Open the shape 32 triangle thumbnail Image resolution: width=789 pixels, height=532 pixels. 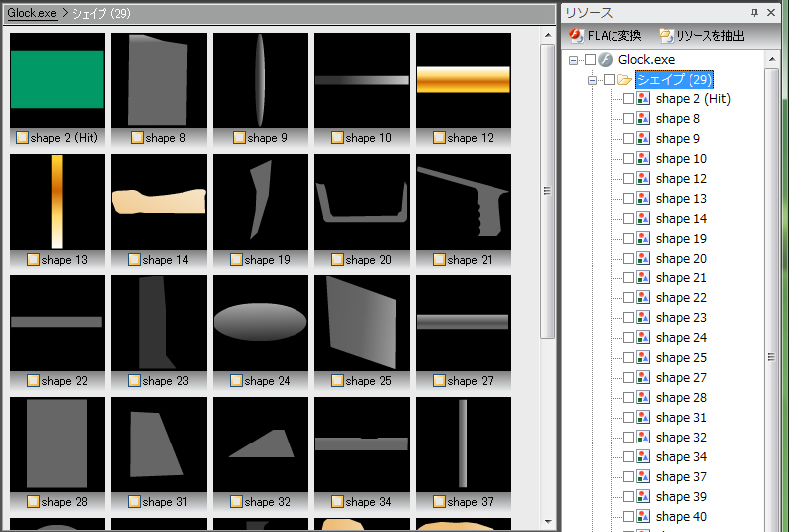tap(261, 444)
